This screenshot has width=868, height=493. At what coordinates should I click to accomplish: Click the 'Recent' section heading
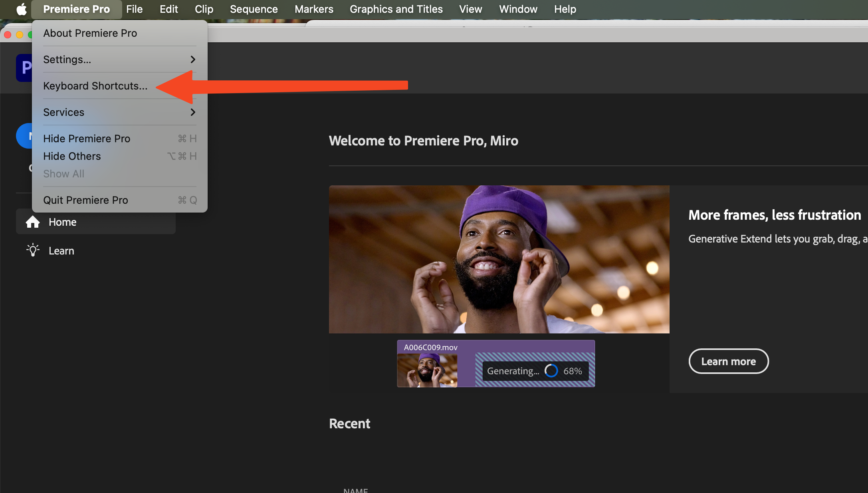pos(350,423)
